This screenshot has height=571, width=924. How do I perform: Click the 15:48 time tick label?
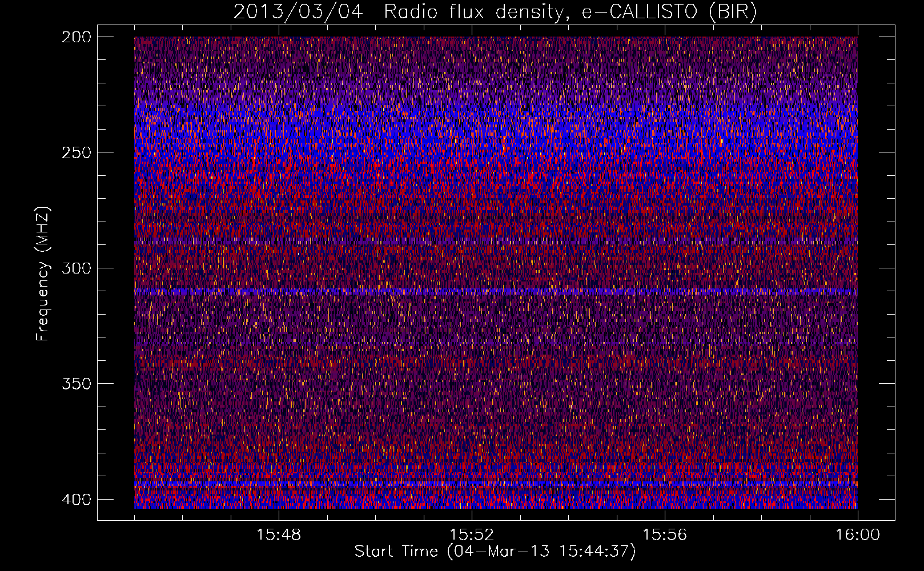pos(279,535)
